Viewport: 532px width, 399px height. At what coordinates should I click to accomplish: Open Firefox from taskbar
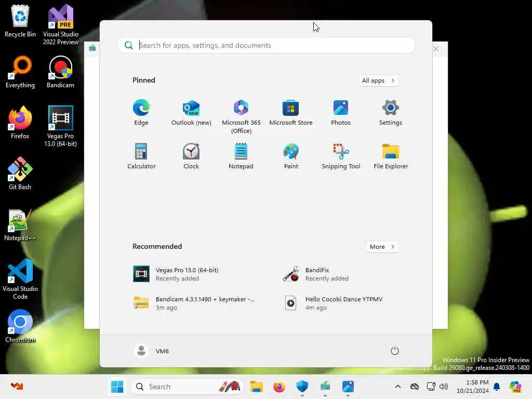pyautogui.click(x=279, y=387)
